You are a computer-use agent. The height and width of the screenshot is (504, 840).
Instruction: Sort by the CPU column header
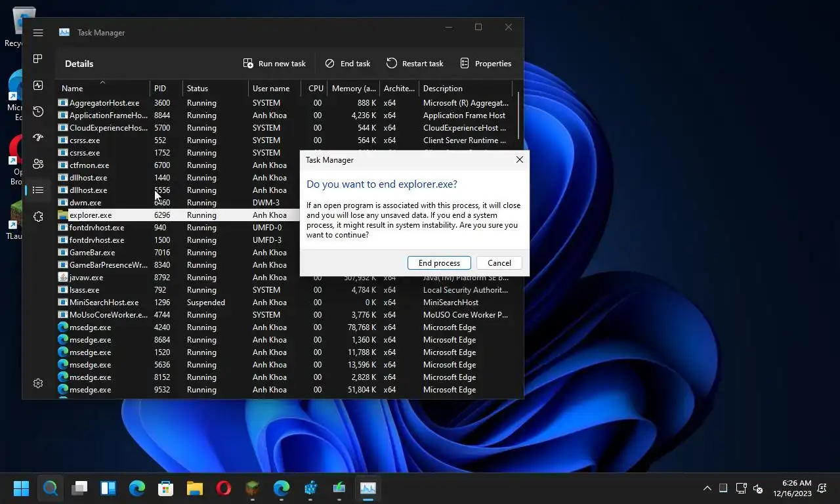(314, 89)
